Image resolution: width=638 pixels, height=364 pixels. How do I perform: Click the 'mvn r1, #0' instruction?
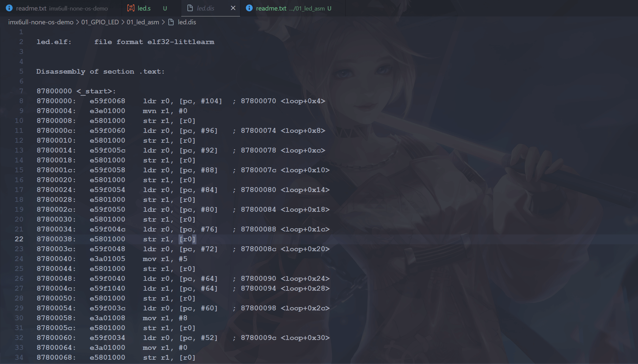(x=165, y=111)
